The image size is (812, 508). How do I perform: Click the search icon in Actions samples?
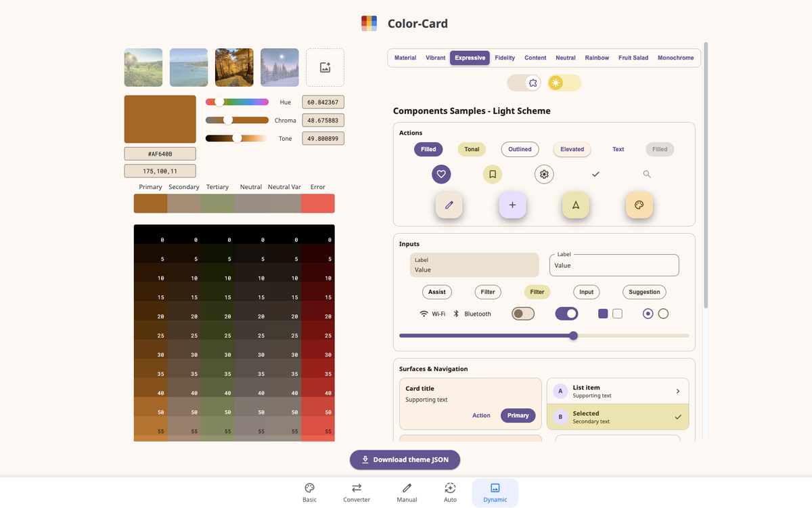pyautogui.click(x=646, y=174)
